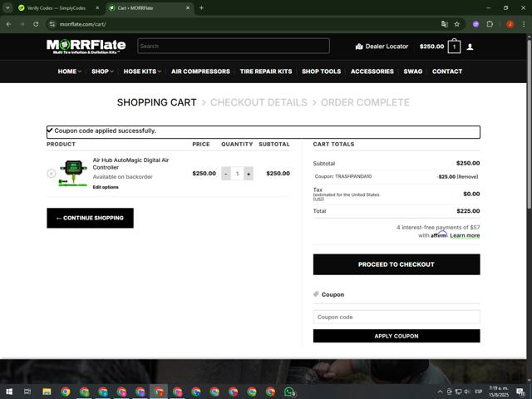Open WhatsApp from taskbar
The width and height of the screenshot is (532, 399).
(x=289, y=392)
